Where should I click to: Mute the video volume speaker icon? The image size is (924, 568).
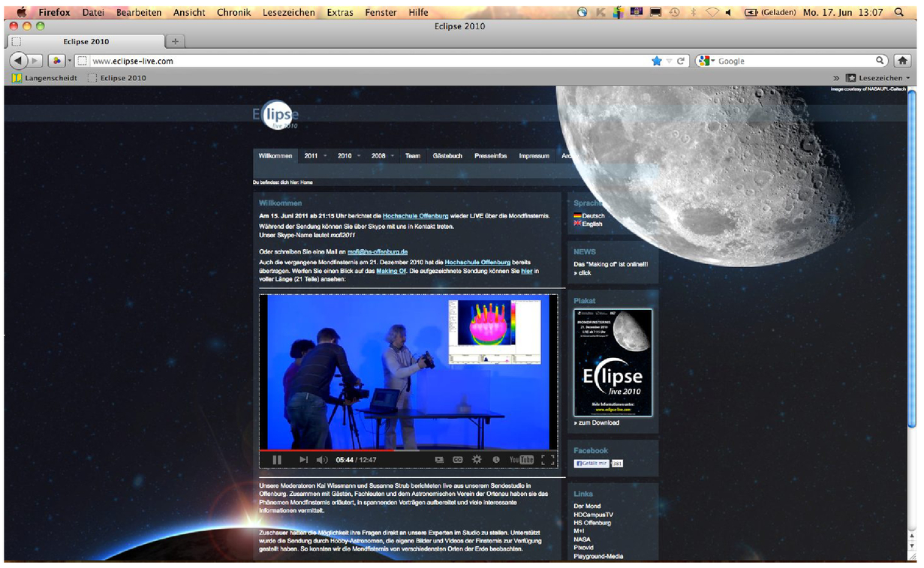click(322, 460)
